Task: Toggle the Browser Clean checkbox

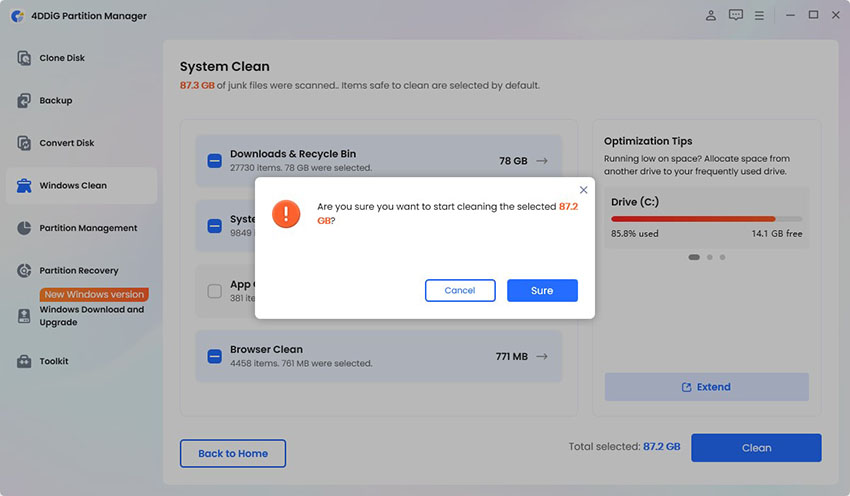Action: click(214, 356)
